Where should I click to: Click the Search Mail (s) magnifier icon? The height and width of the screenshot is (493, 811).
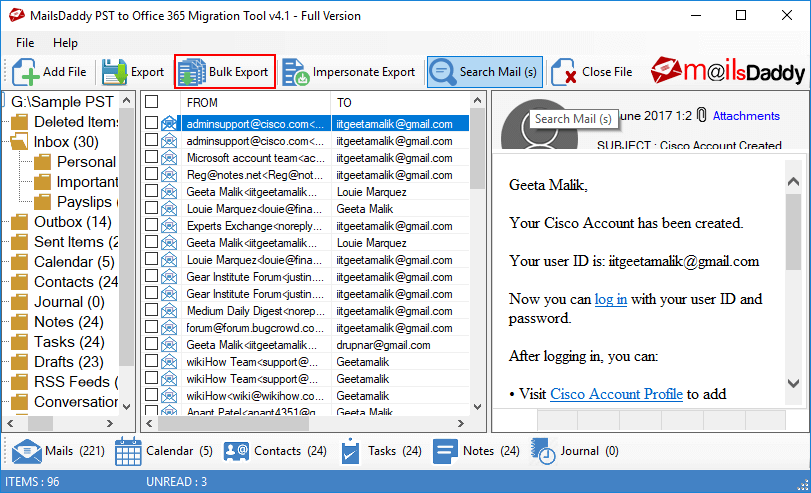442,72
